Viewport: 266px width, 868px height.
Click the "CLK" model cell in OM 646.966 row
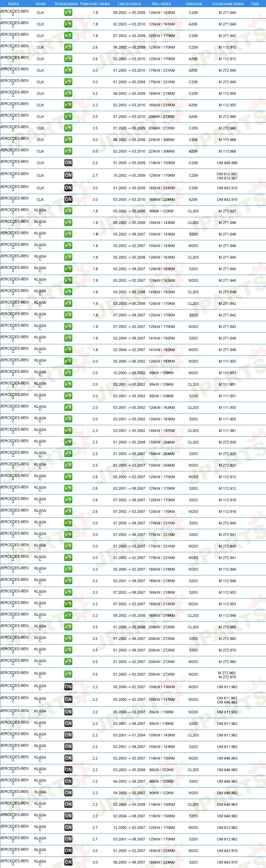coord(40,163)
